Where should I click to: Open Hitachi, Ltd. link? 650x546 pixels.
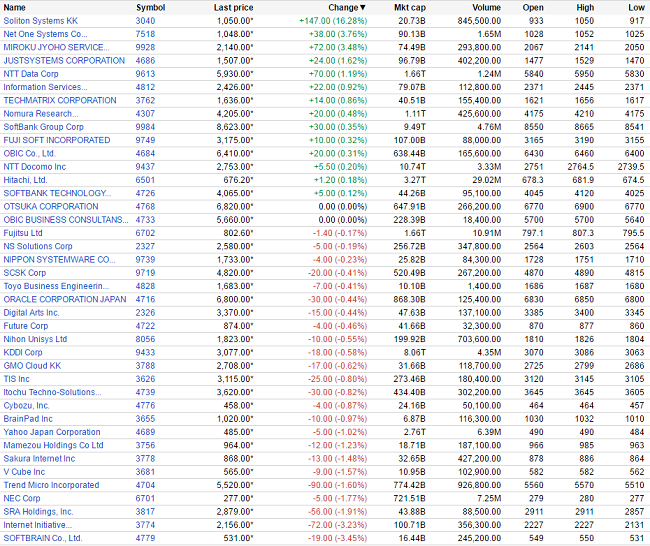point(25,180)
